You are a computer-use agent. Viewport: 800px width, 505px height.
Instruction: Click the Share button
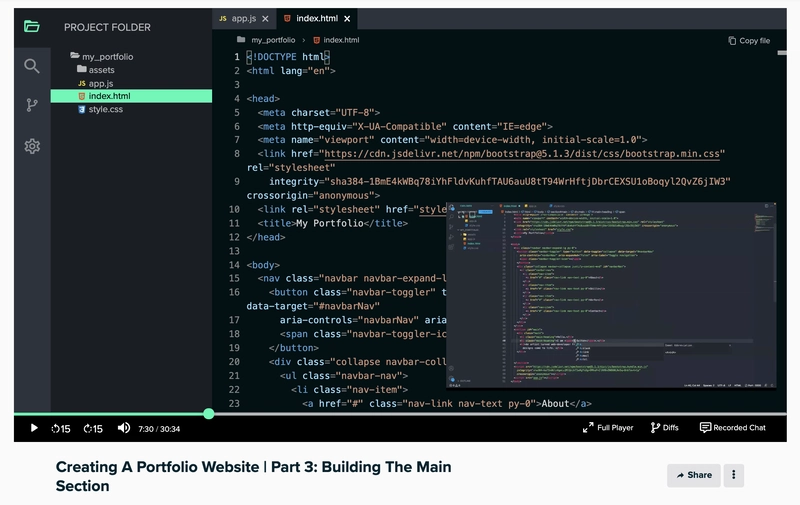click(694, 475)
